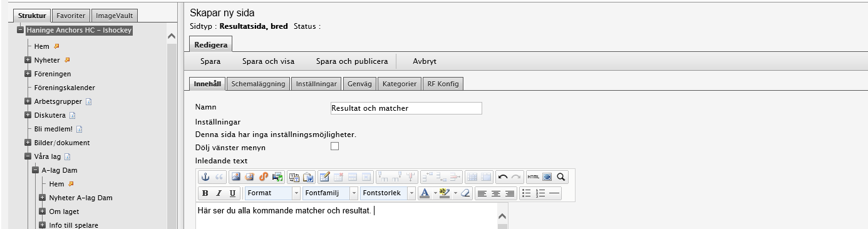Insert a numbered list
The image size is (868, 229).
pyautogui.click(x=540, y=193)
